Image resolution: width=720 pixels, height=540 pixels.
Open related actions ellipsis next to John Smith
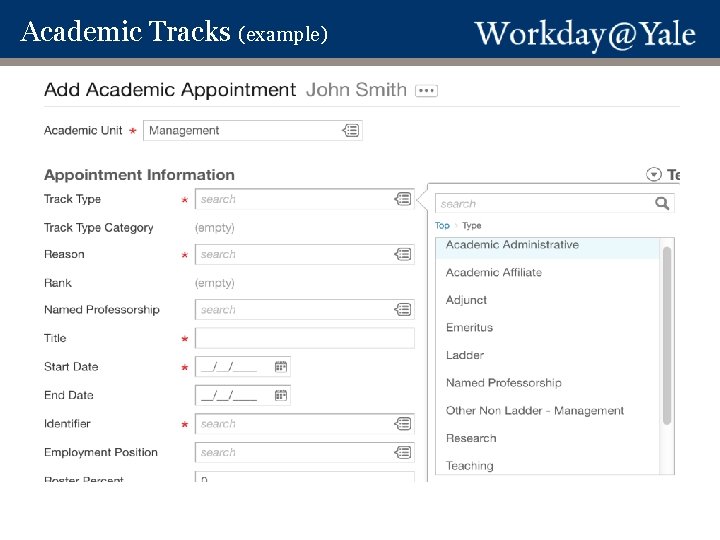426,90
